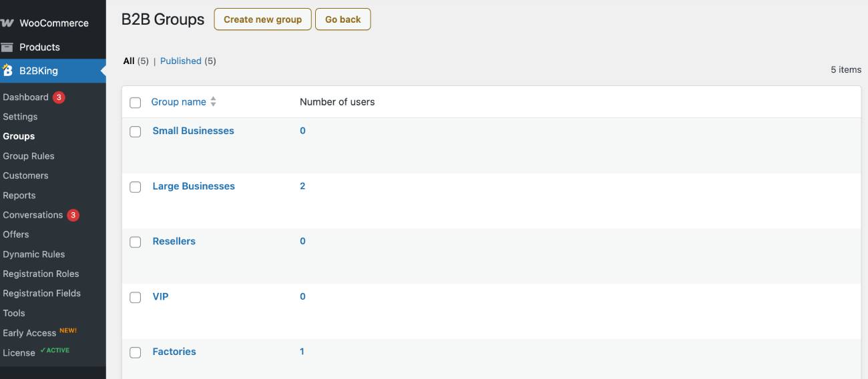Go to Registration Fields menu item

click(x=41, y=293)
